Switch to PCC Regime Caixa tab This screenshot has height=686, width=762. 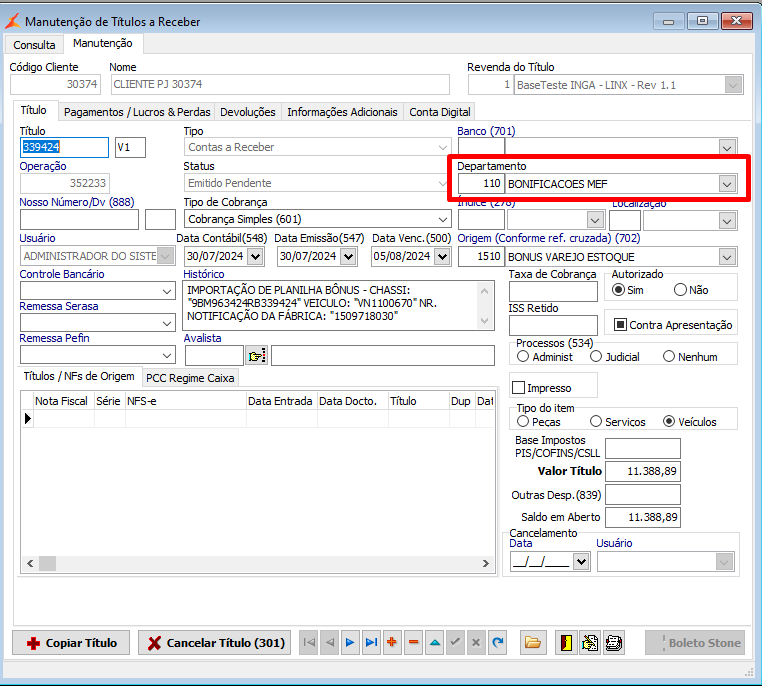tap(190, 378)
